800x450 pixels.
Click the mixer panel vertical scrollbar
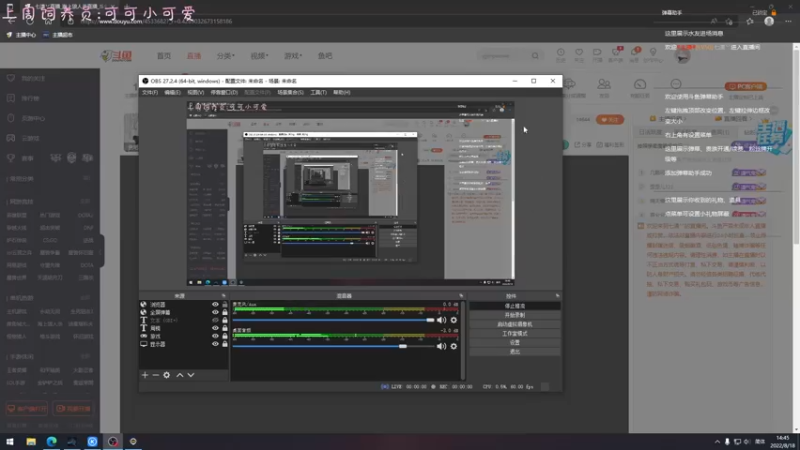coord(463,339)
